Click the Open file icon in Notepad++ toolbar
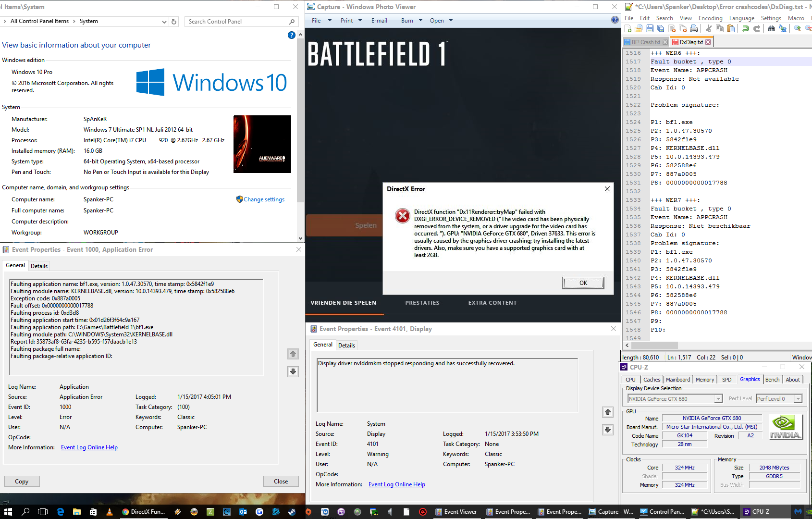The image size is (812, 519). pyautogui.click(x=639, y=29)
